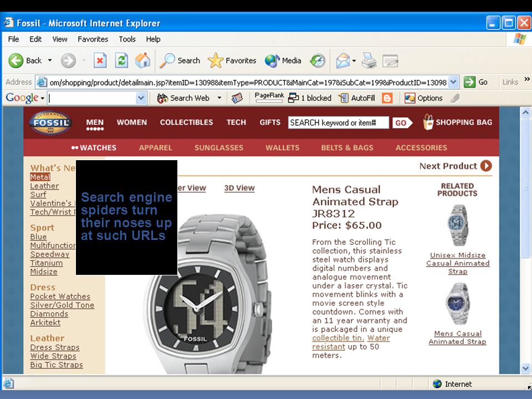Select the WOMEN navigation tab
The image size is (532, 399).
(x=132, y=122)
